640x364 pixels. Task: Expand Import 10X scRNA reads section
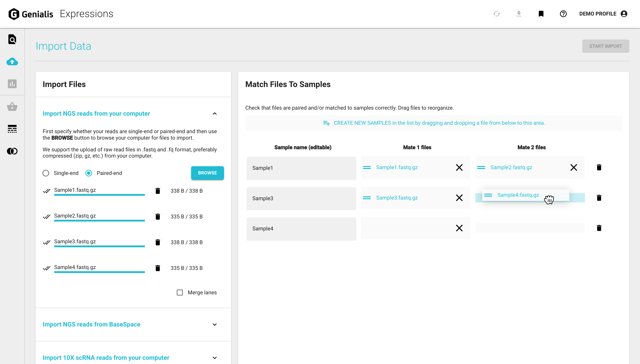[x=214, y=358]
